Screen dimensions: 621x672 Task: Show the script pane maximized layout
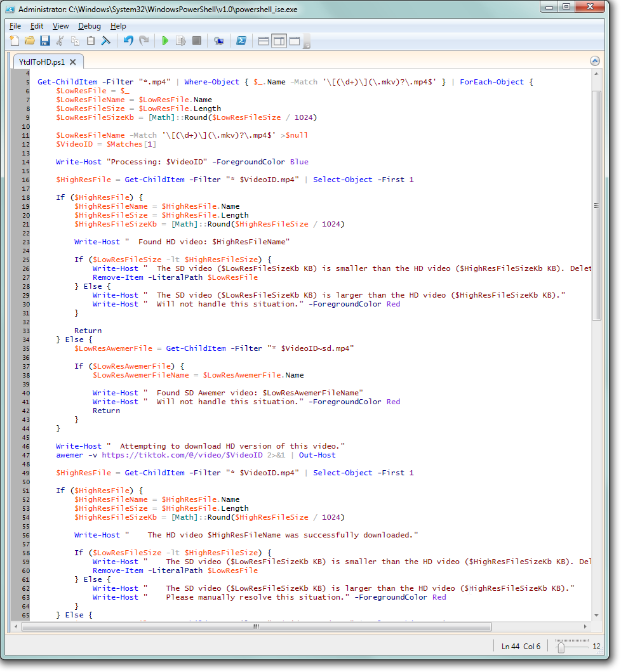point(295,41)
